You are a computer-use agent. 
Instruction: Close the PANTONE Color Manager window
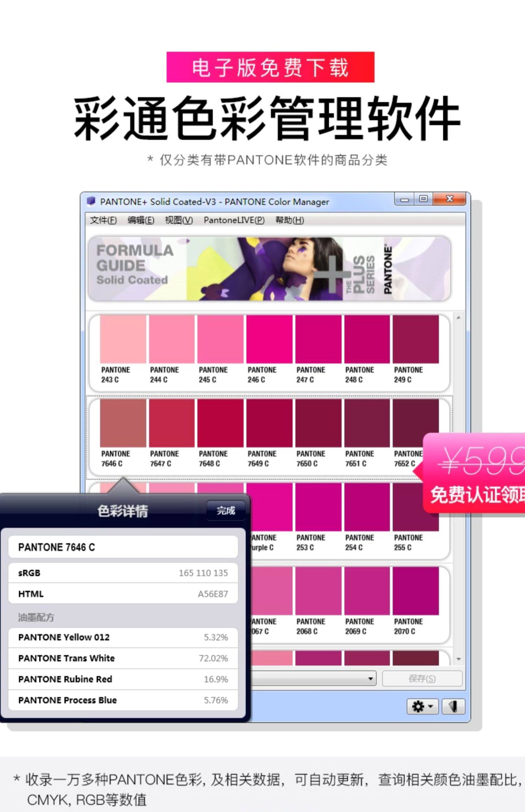tap(449, 199)
